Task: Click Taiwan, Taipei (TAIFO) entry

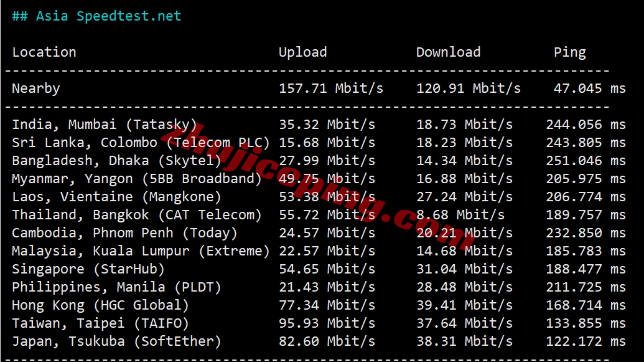Action: point(100,324)
